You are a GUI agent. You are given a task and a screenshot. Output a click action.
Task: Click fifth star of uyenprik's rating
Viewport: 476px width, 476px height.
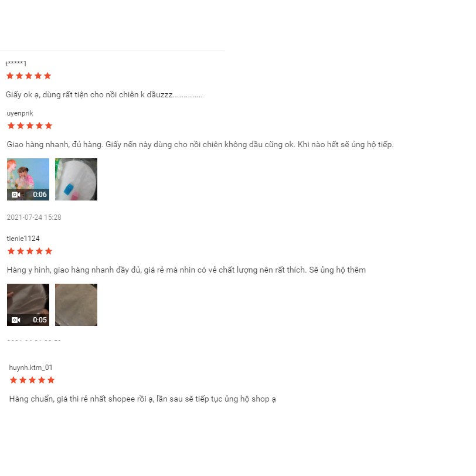pos(49,125)
